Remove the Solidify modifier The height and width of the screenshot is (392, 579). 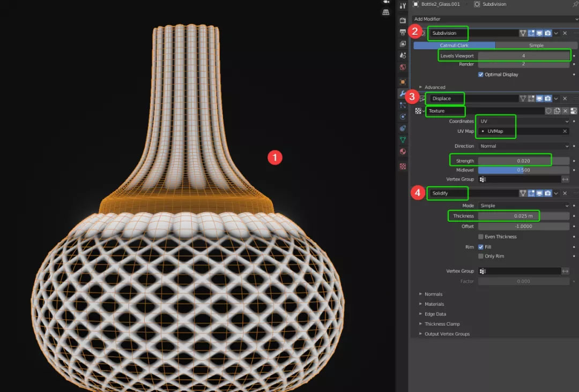[x=565, y=193]
